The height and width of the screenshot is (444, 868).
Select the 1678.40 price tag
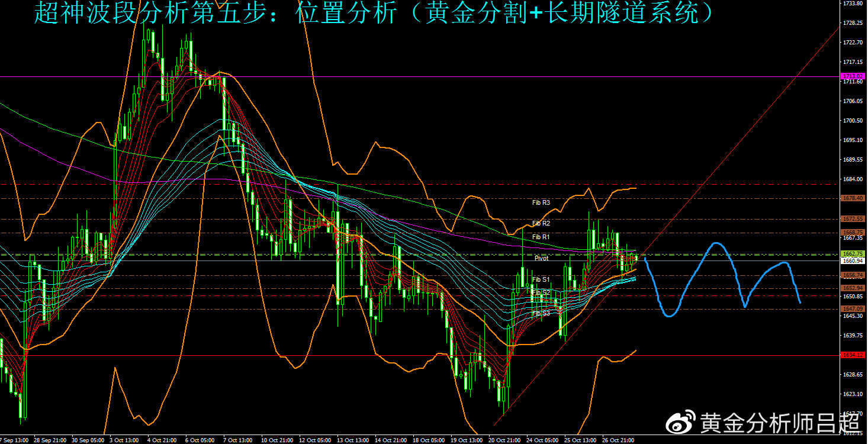coord(853,198)
